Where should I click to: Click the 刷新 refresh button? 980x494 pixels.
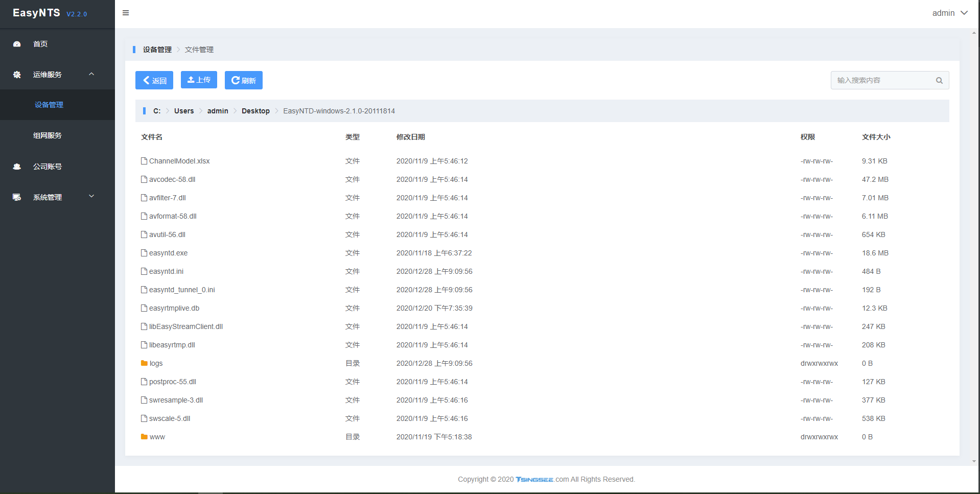click(x=244, y=80)
